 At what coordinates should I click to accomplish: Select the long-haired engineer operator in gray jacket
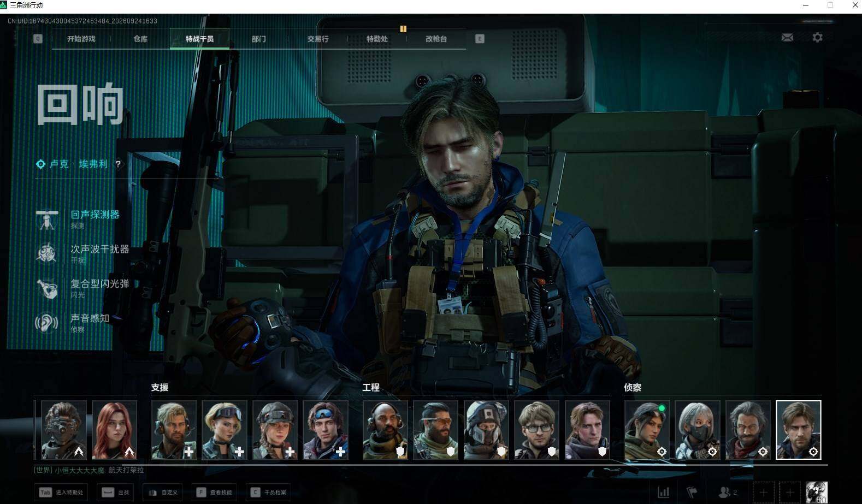587,430
